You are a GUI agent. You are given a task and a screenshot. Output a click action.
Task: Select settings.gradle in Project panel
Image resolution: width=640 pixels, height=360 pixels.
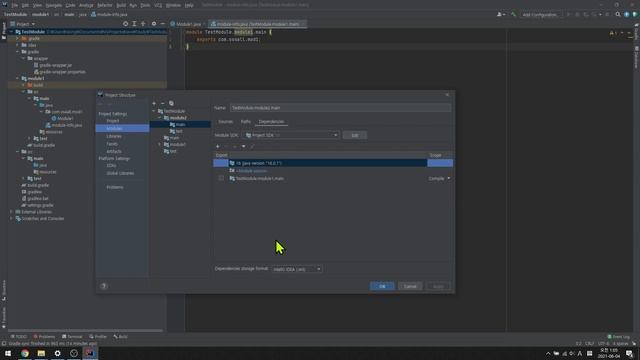coord(40,205)
